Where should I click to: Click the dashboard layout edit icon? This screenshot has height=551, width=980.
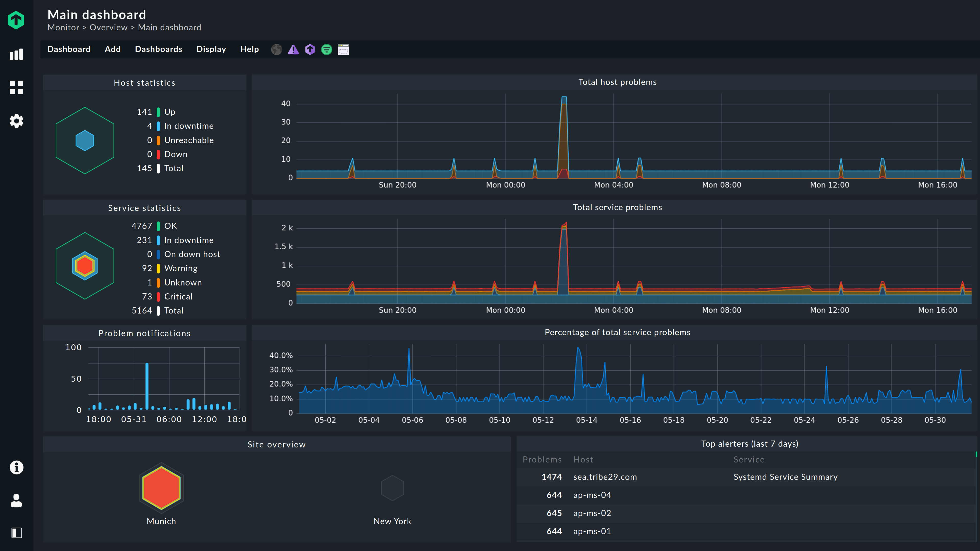click(344, 49)
